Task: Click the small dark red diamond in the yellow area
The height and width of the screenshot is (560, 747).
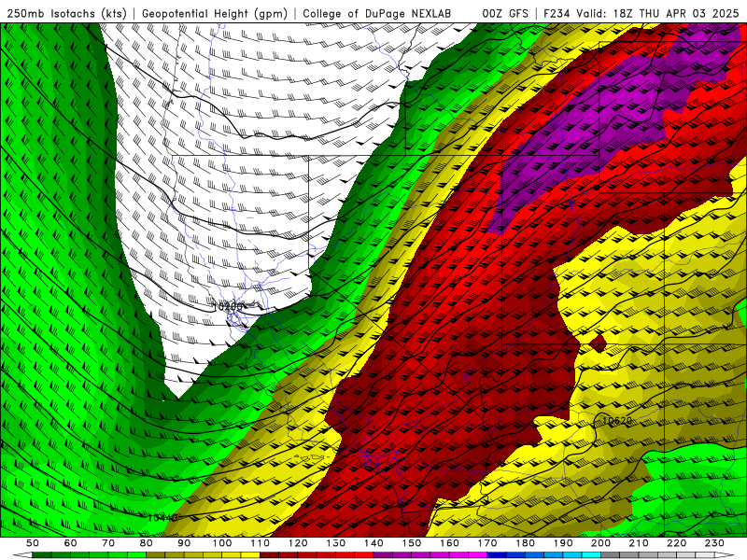Action: (x=598, y=343)
